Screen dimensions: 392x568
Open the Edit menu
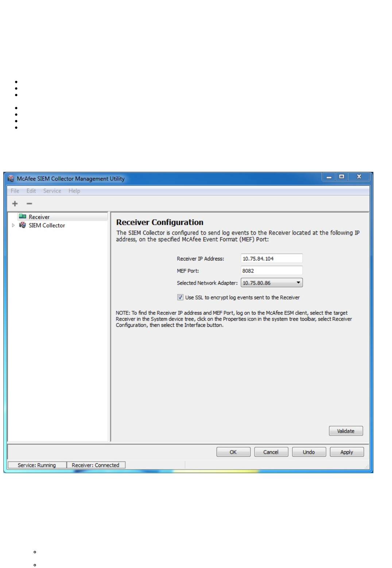pos(31,191)
